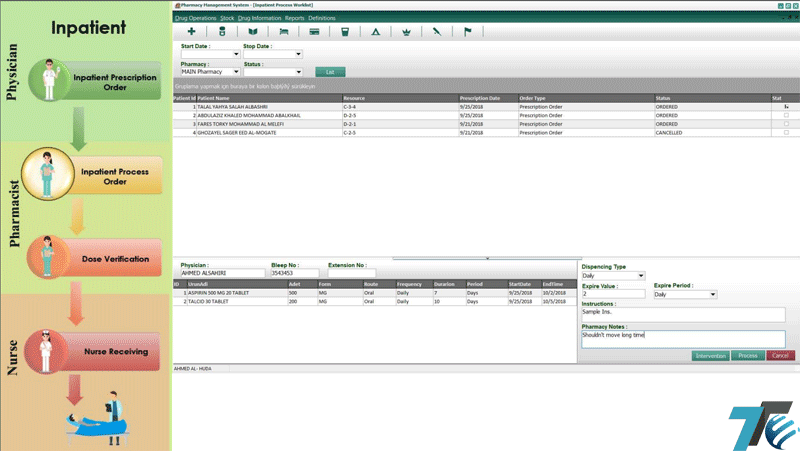Click the plus (add) toolbar icon

coord(191,32)
